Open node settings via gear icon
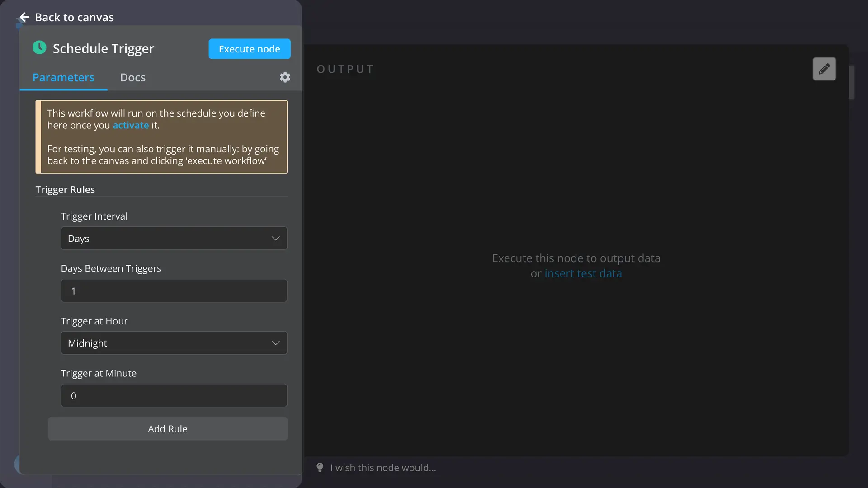 (285, 77)
